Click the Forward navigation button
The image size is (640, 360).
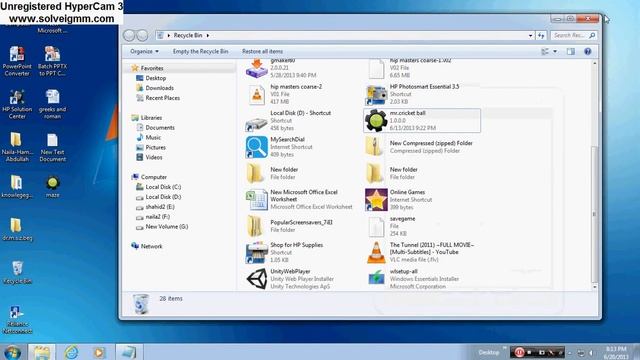(x=142, y=36)
